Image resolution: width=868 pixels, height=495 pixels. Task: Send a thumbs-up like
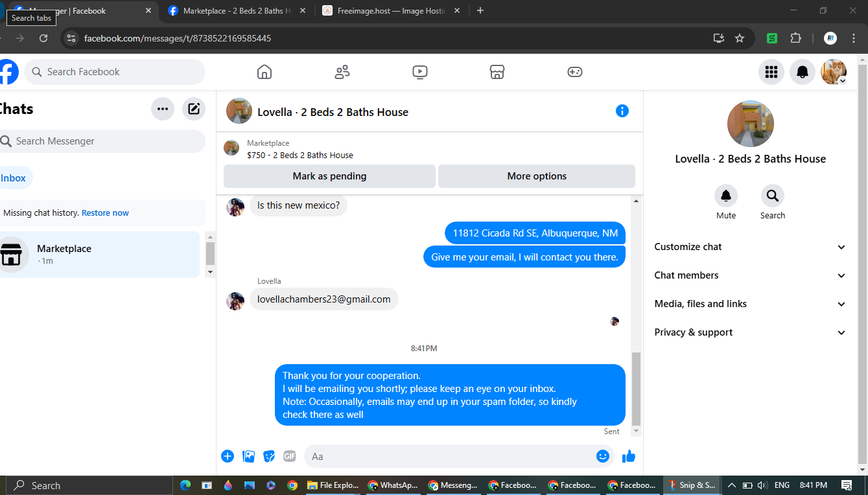(629, 456)
